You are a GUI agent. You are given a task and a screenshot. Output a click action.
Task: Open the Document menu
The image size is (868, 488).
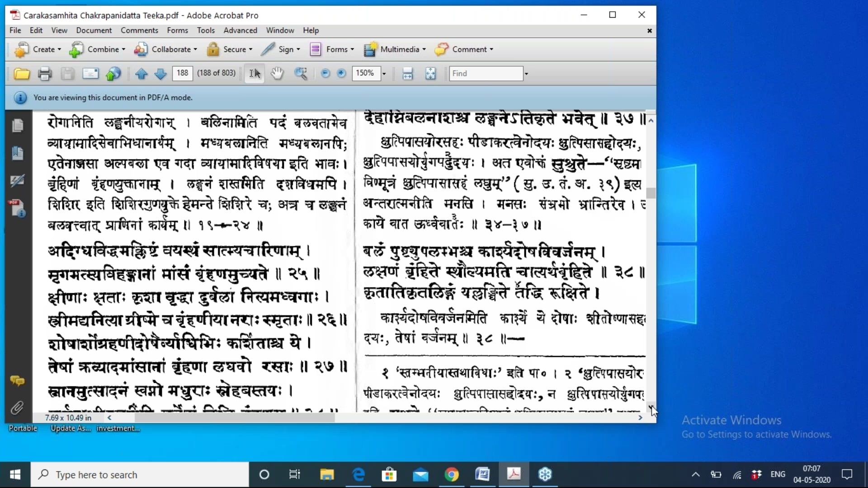point(94,30)
